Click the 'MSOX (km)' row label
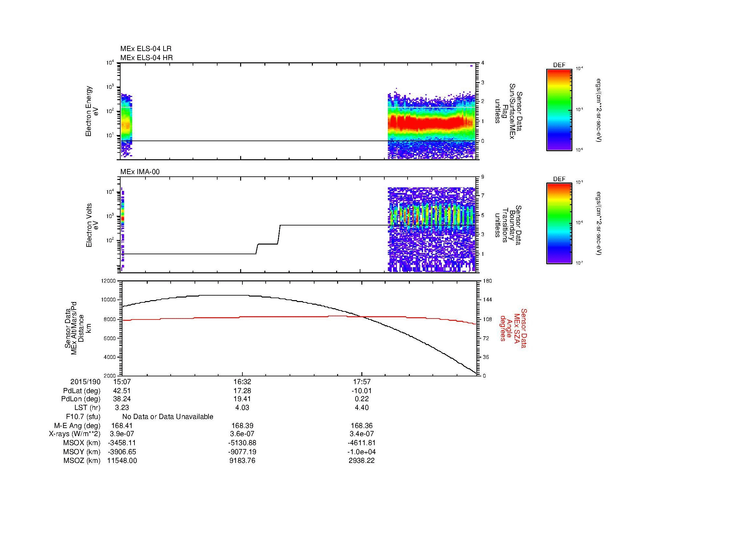The width and height of the screenshot is (756, 534). click(x=82, y=443)
